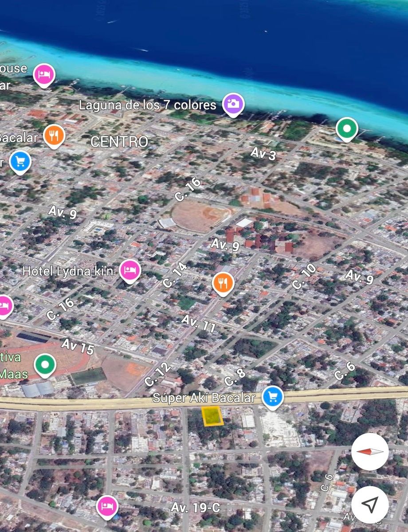
Task: Open the orange restaurant pin near Av. 11
Action: point(223,283)
